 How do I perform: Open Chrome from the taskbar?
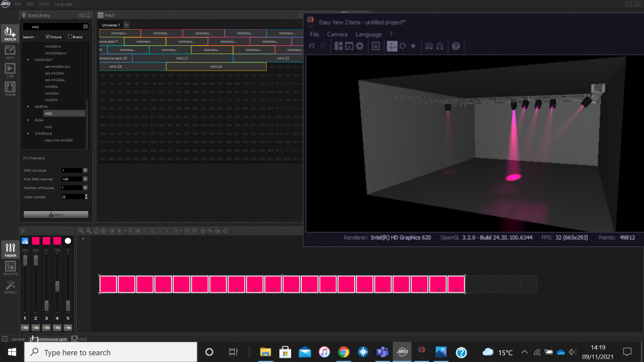click(x=344, y=352)
